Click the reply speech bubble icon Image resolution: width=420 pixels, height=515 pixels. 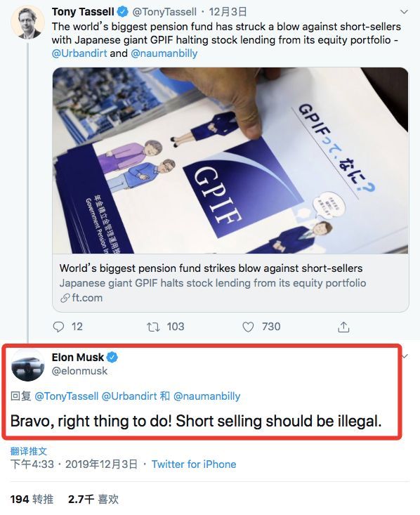[58, 327]
